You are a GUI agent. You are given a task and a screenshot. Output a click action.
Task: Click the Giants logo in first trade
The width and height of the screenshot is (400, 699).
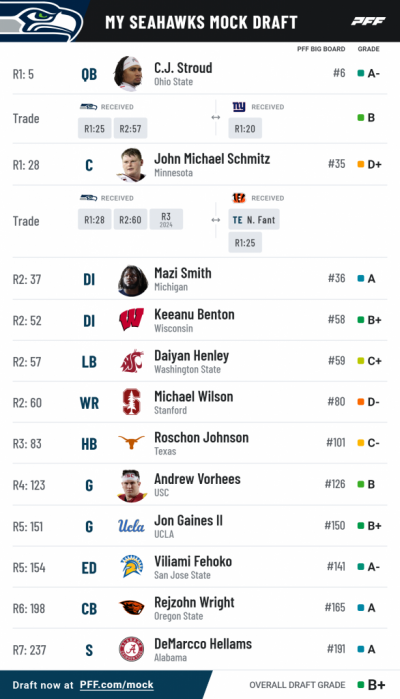click(239, 107)
